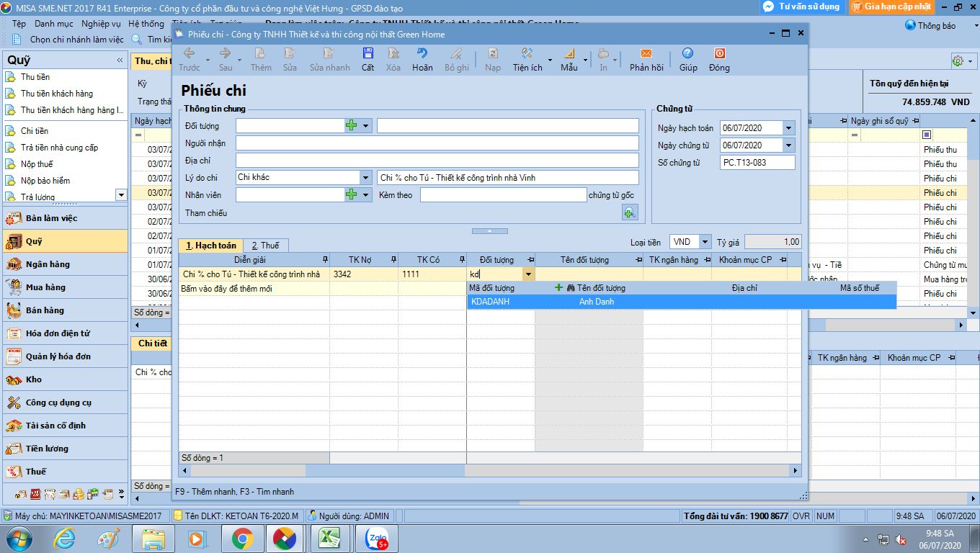Switch to the Thuế tab
This screenshot has height=553, width=980.
coord(265,246)
